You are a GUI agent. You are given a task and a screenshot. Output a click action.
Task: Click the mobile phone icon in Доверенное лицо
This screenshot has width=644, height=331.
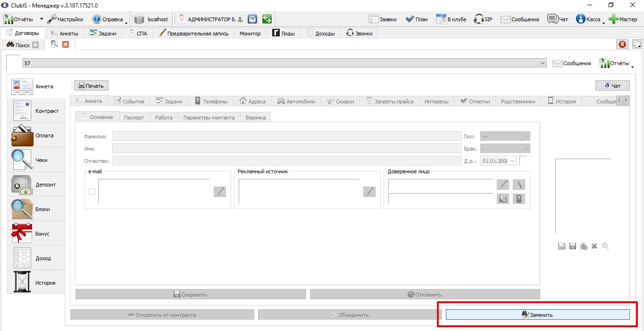(519, 199)
